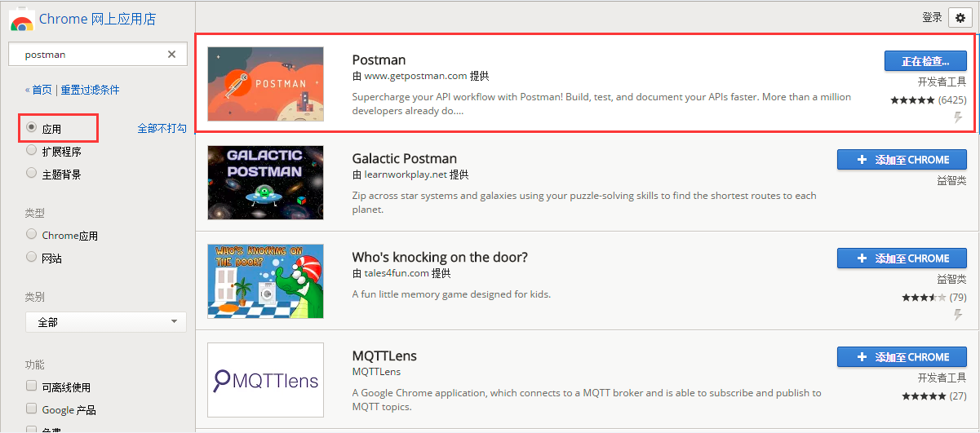Click the Postman app thumbnail image

click(x=265, y=84)
